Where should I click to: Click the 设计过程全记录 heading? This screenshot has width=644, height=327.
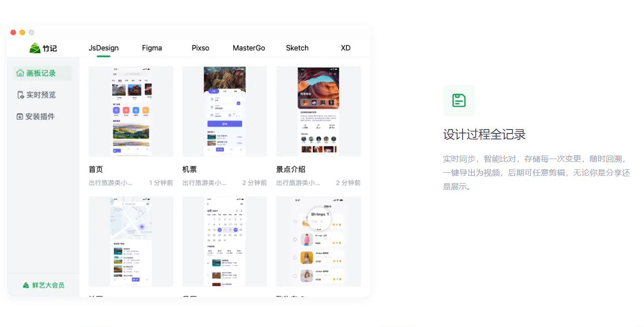click(485, 134)
